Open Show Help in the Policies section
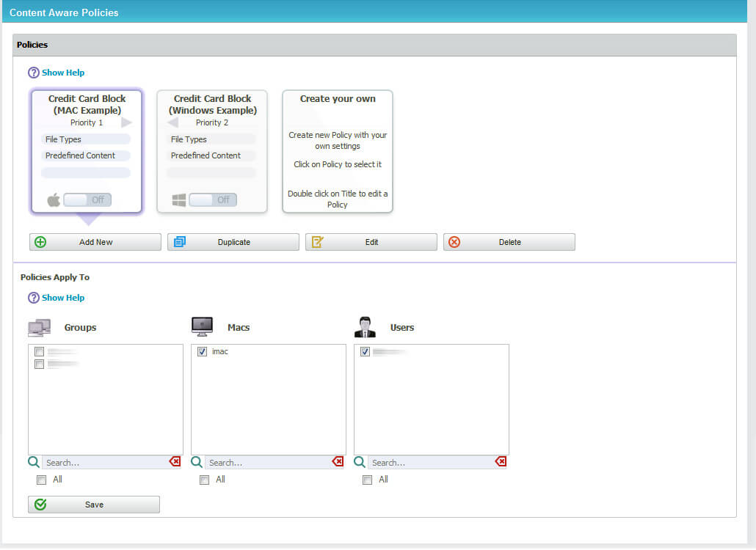 pos(63,73)
